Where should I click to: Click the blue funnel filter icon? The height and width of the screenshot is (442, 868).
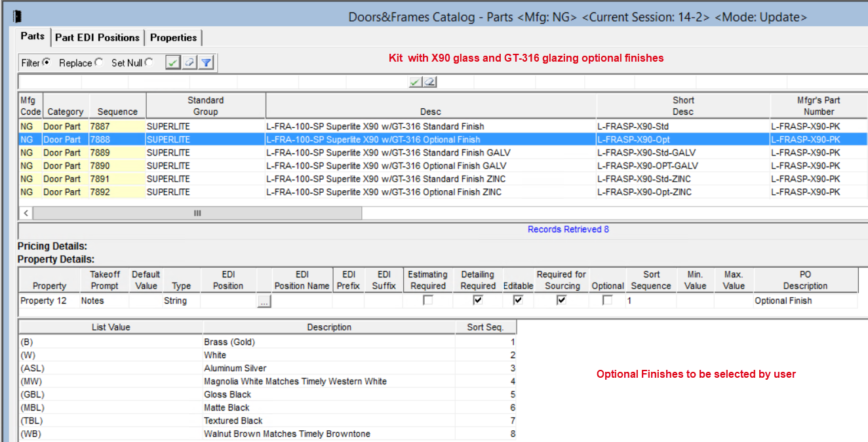(206, 63)
